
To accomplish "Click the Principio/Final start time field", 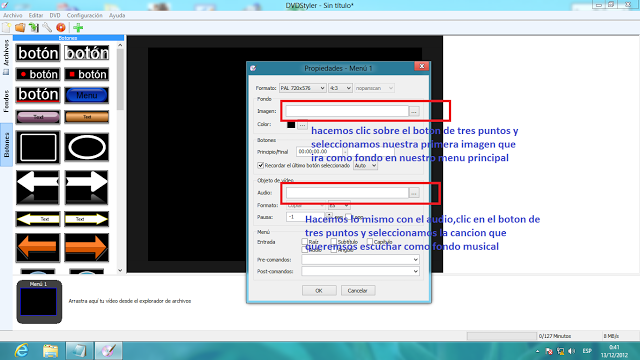I will click(318, 152).
